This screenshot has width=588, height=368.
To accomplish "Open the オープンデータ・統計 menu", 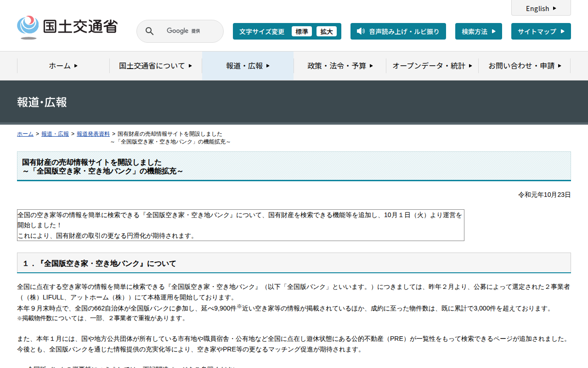I will pos(432,66).
